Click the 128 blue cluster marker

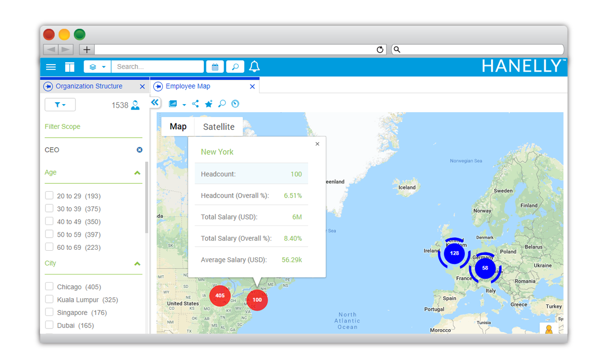(x=454, y=253)
